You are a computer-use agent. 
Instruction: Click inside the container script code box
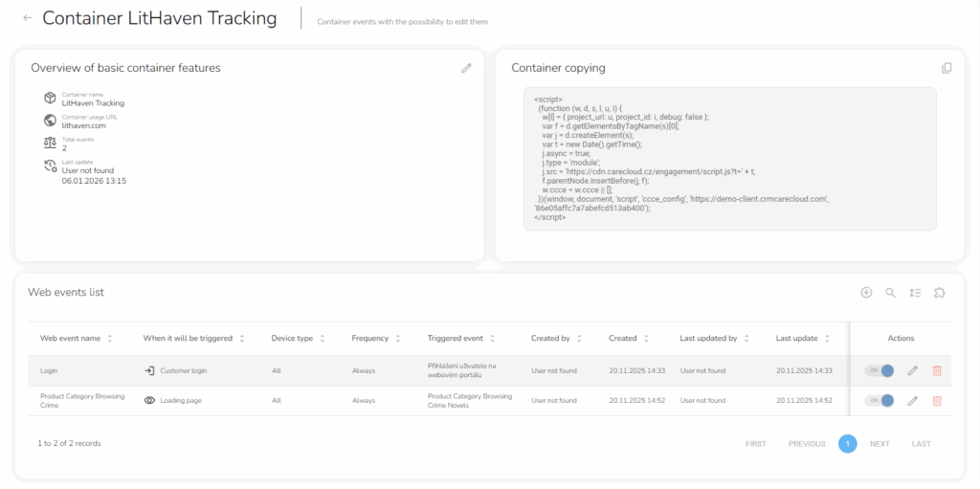click(x=729, y=158)
